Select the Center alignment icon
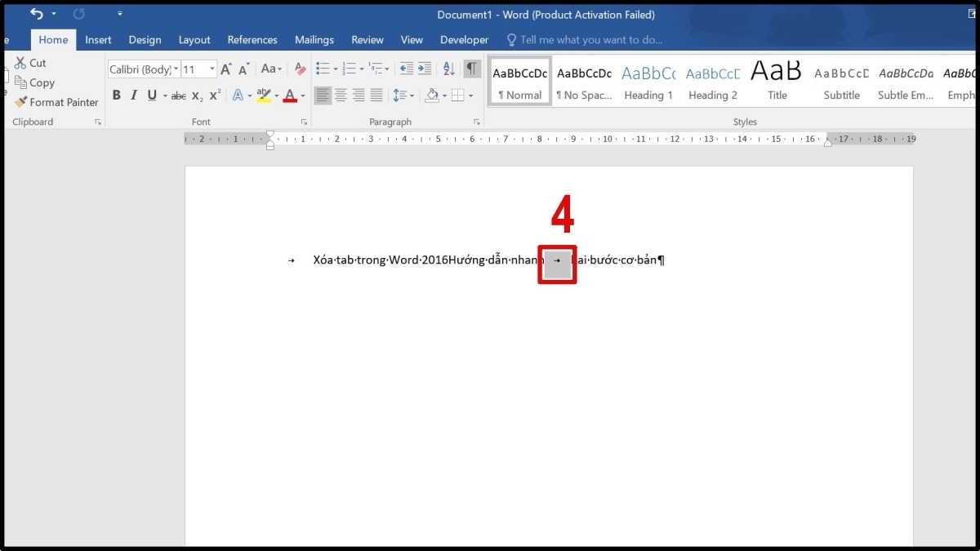Viewport: 980px width, 551px height. [x=341, y=96]
